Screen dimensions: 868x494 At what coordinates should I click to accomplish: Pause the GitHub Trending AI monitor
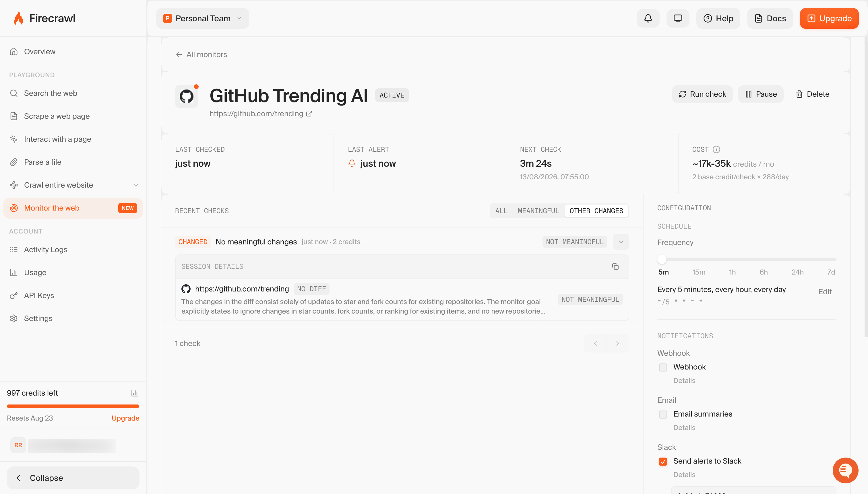pyautogui.click(x=761, y=94)
